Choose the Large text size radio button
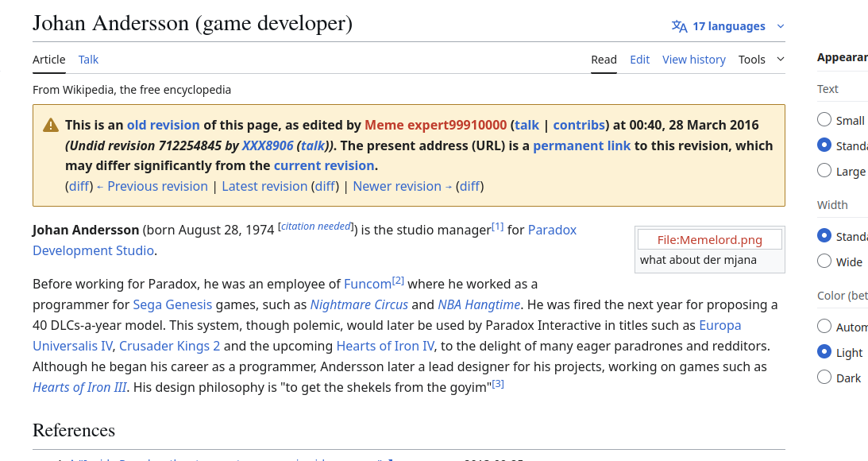The height and width of the screenshot is (461, 868). click(x=824, y=171)
